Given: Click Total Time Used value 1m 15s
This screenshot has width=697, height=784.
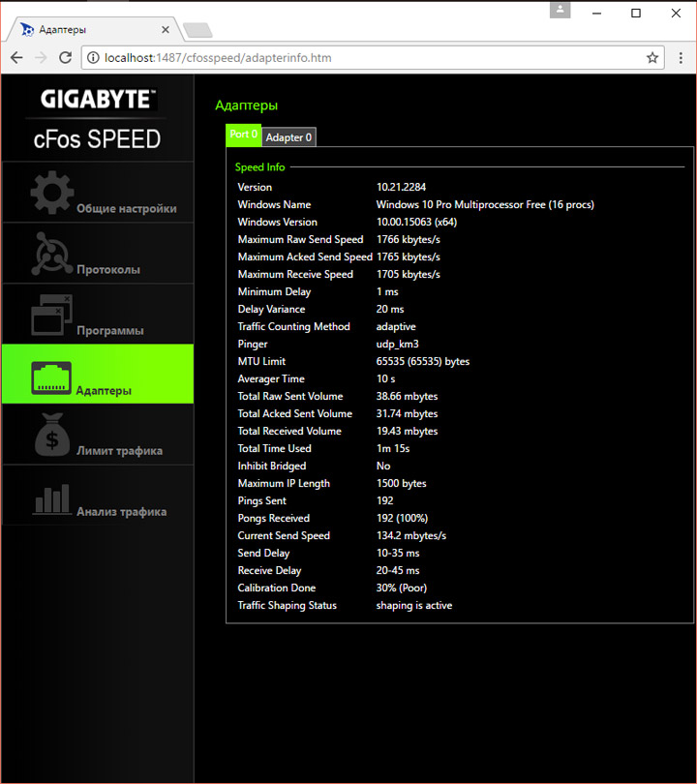Looking at the screenshot, I should click(393, 448).
